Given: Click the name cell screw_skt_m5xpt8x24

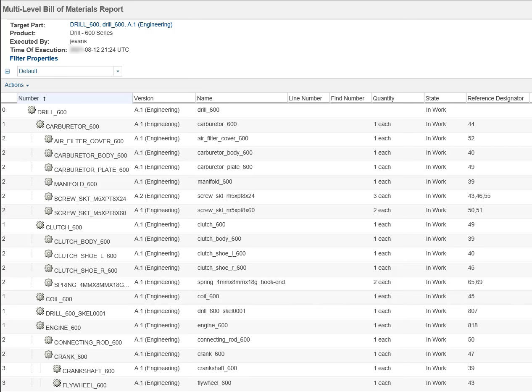Looking at the screenshot, I should click(226, 196).
